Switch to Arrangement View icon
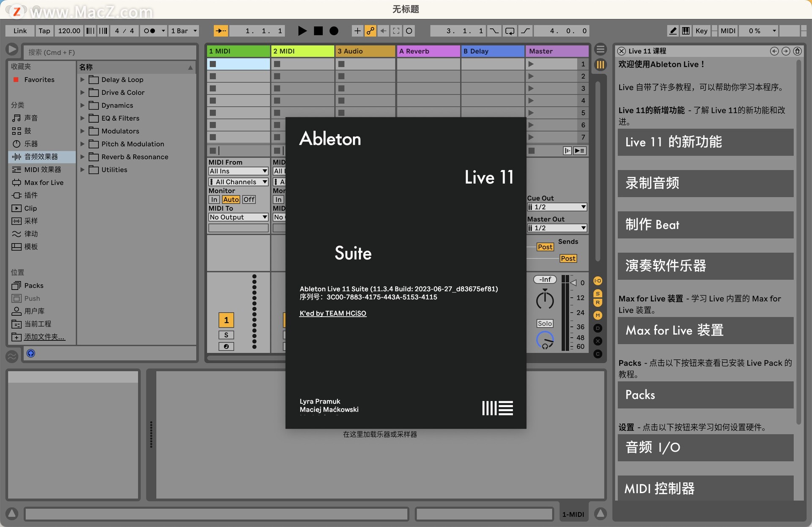This screenshot has width=812, height=527. (x=600, y=49)
